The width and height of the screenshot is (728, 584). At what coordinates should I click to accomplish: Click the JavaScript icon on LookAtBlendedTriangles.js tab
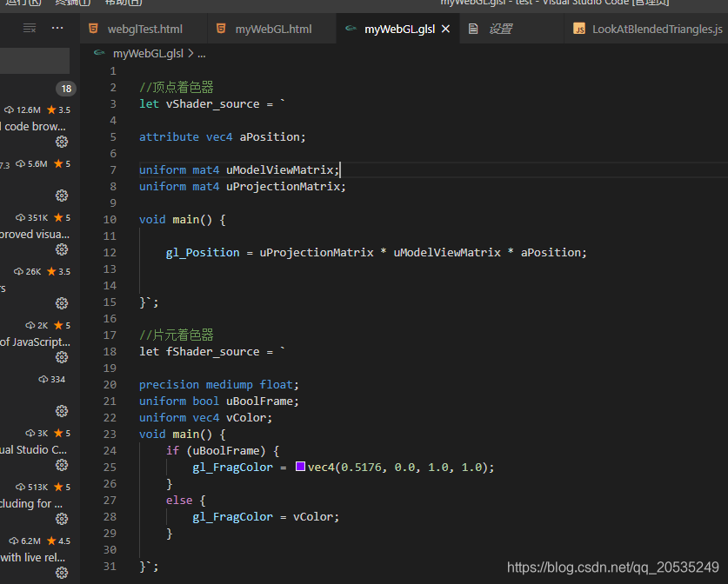click(578, 30)
